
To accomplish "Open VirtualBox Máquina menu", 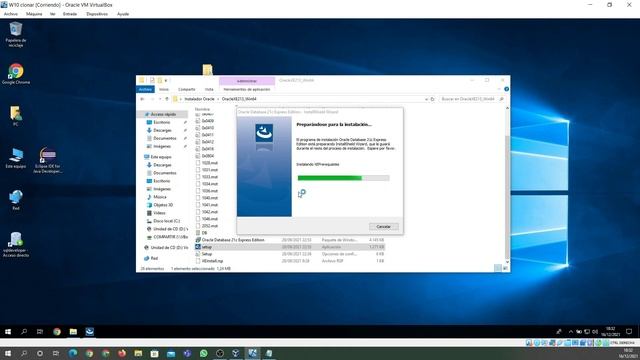I will 34,14.
